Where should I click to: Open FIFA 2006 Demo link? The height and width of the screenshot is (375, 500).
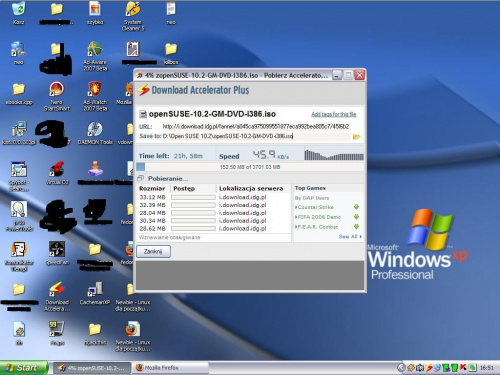319,217
